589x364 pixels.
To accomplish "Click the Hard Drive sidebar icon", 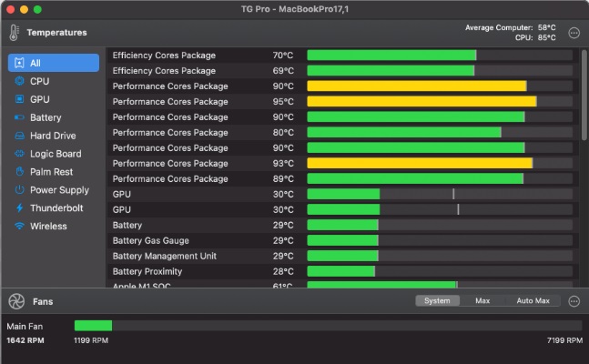I will point(19,136).
